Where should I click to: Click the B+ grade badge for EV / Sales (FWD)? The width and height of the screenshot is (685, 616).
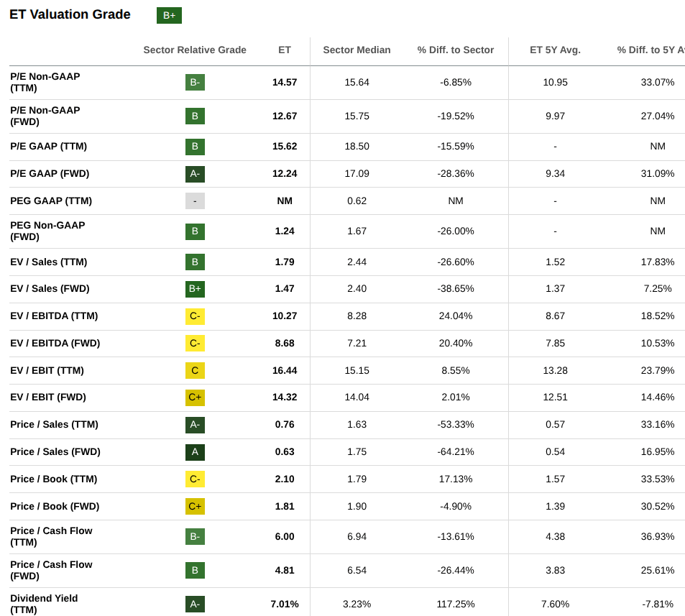[x=195, y=289]
